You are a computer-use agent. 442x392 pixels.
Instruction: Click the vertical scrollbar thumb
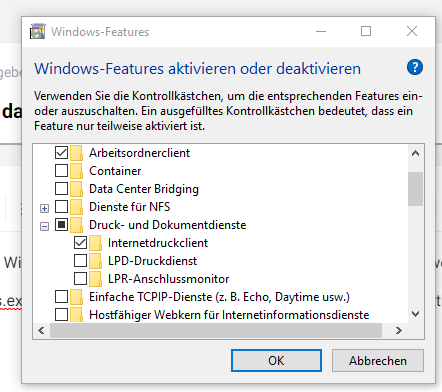point(415,189)
